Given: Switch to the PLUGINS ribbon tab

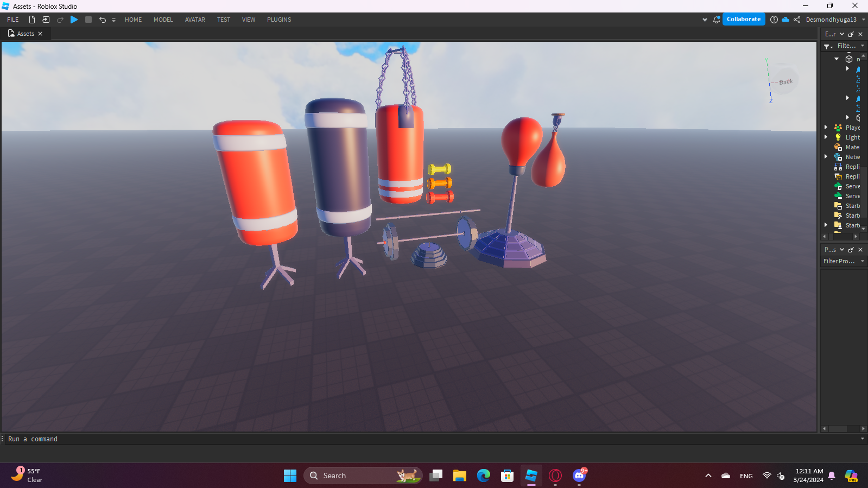Looking at the screenshot, I should pyautogui.click(x=279, y=20).
